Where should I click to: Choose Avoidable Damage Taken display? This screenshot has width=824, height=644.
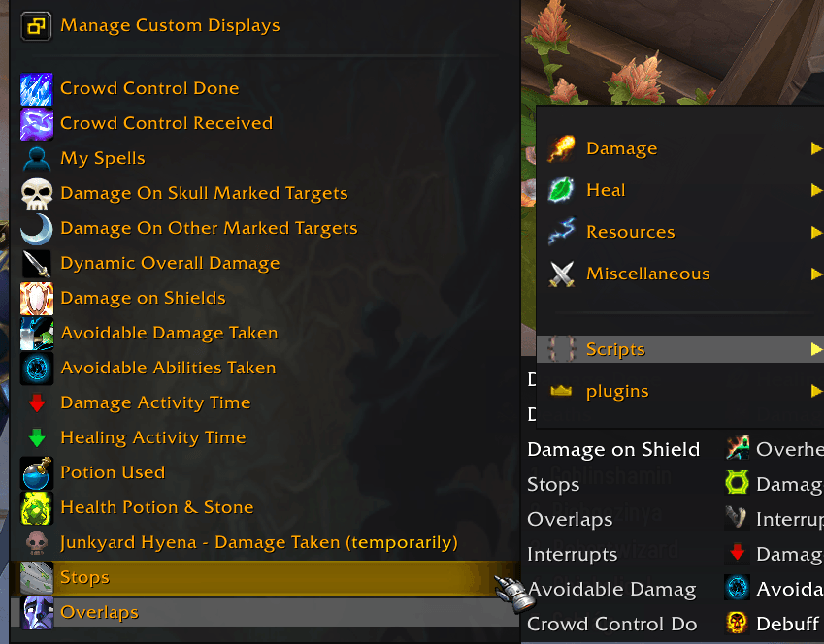tap(265, 333)
